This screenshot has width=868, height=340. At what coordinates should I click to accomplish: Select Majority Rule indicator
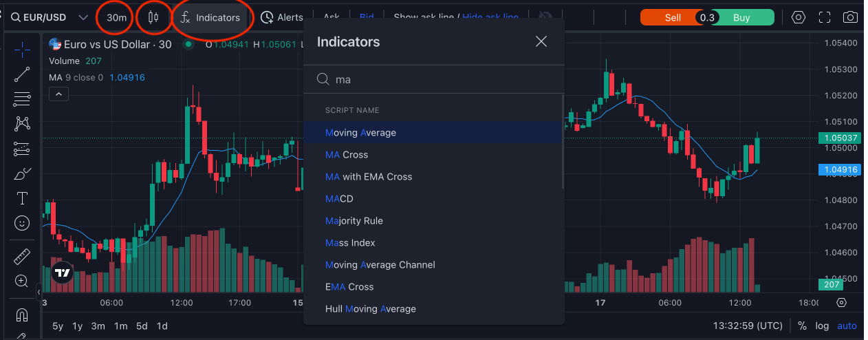[433, 220]
